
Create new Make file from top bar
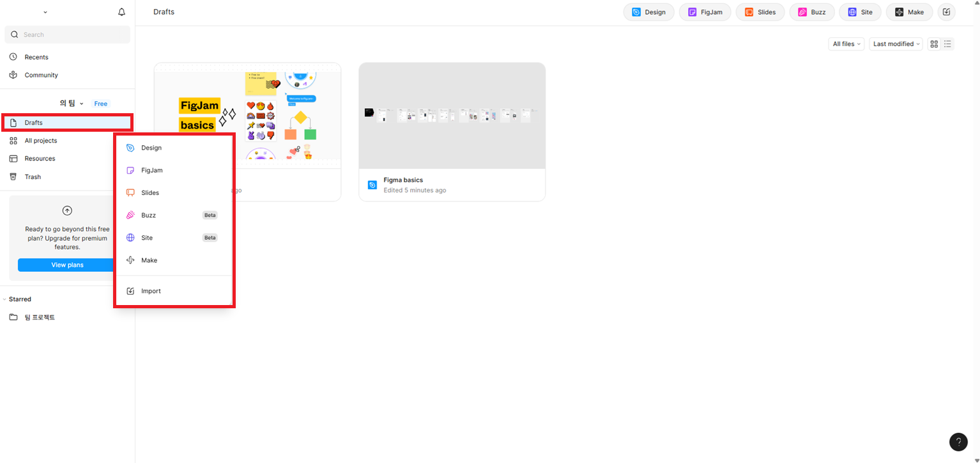click(909, 12)
